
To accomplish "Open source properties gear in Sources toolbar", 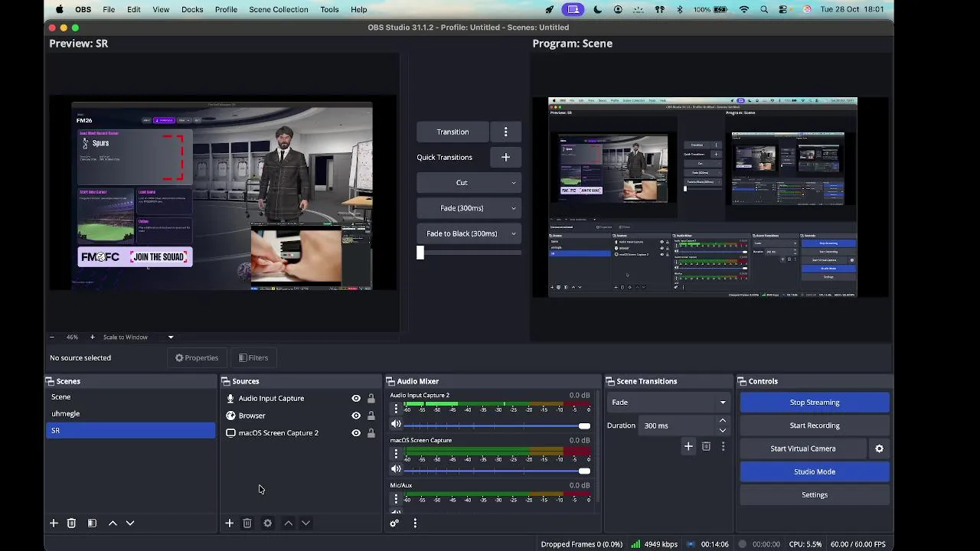I will (x=267, y=523).
